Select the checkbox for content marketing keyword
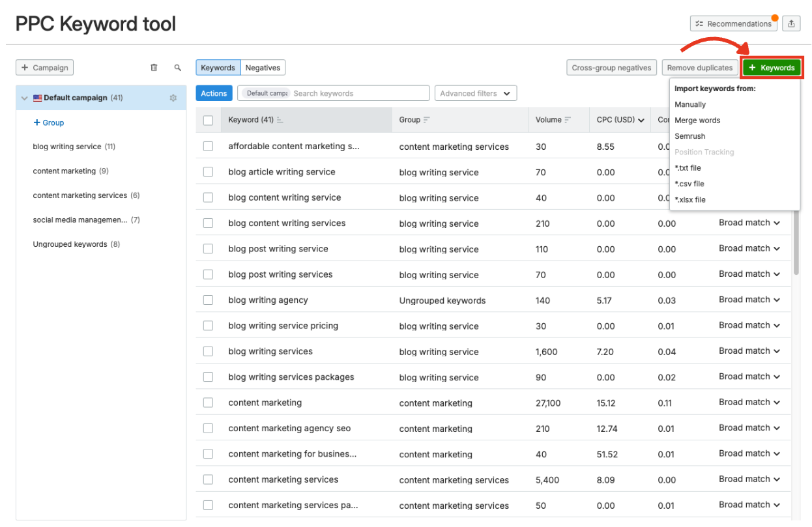Viewport: 812px width, 527px height. point(208,403)
